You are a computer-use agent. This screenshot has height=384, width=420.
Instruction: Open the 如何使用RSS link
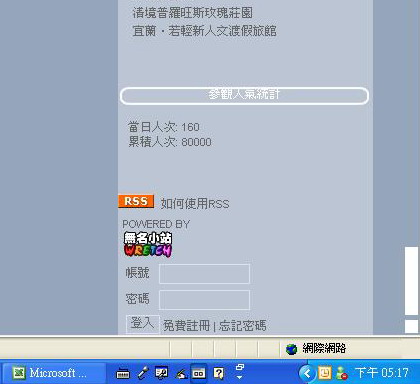[x=195, y=203]
